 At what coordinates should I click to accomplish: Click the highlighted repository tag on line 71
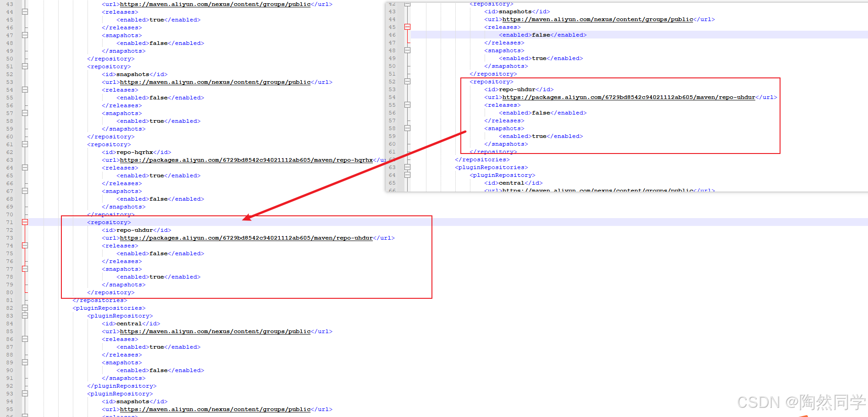click(109, 222)
